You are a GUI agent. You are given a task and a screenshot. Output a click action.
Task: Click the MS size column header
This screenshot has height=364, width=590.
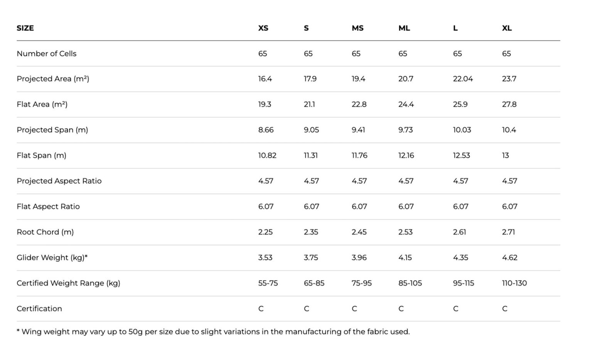pos(357,28)
